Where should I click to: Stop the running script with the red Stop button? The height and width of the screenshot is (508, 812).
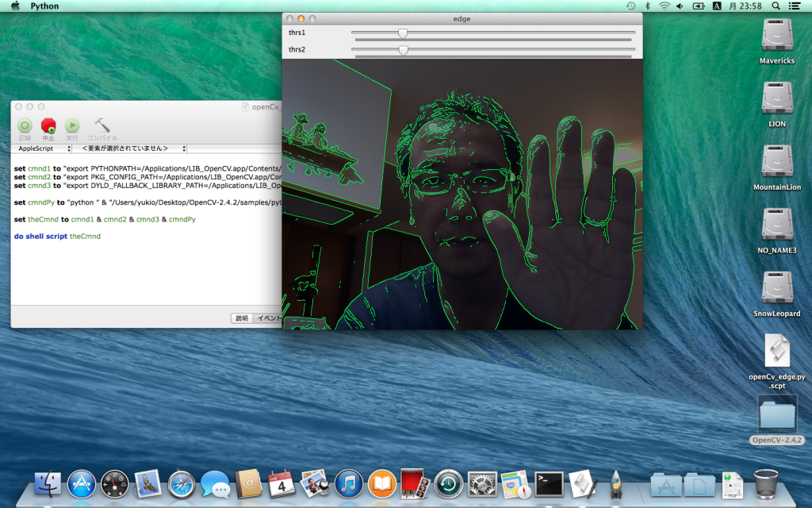click(x=48, y=125)
